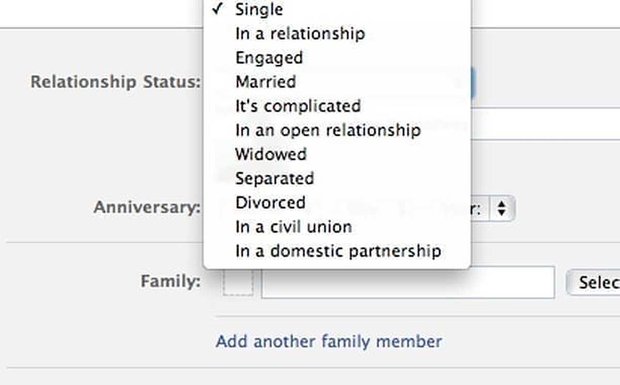The height and width of the screenshot is (385, 620).
Task: Click the Family member name field
Action: tap(408, 282)
